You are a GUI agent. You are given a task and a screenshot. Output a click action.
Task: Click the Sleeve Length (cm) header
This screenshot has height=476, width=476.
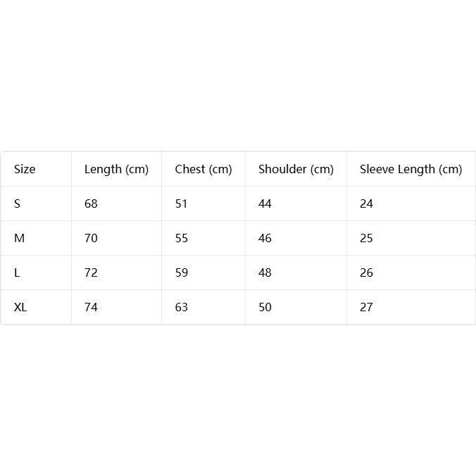[411, 170]
